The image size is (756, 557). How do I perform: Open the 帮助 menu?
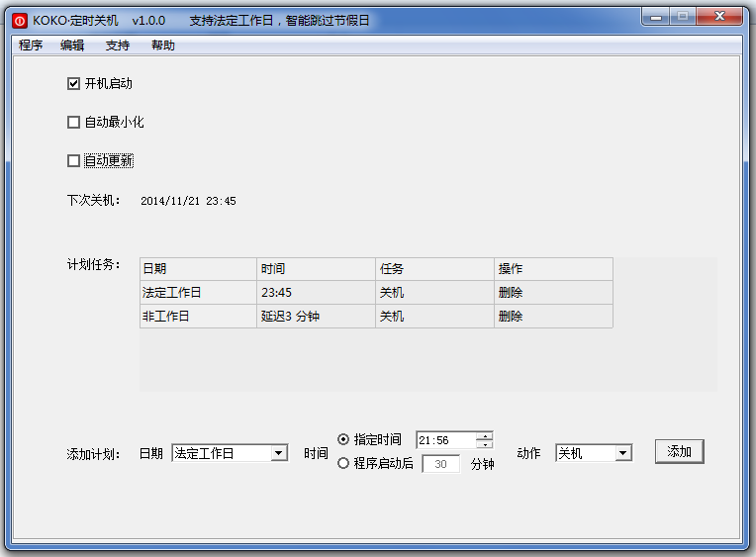[163, 46]
